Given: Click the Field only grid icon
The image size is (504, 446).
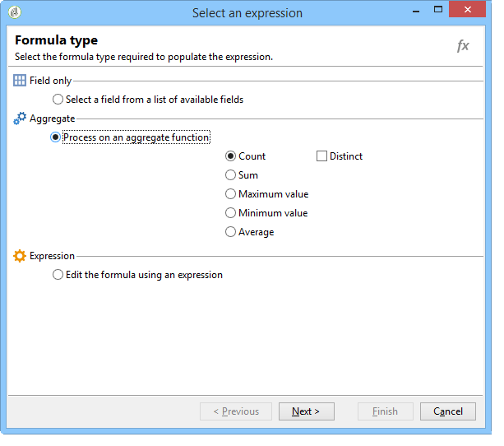Looking at the screenshot, I should click(20, 81).
